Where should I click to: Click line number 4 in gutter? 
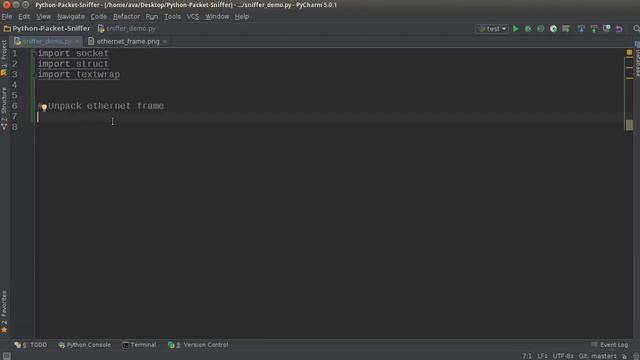click(15, 85)
